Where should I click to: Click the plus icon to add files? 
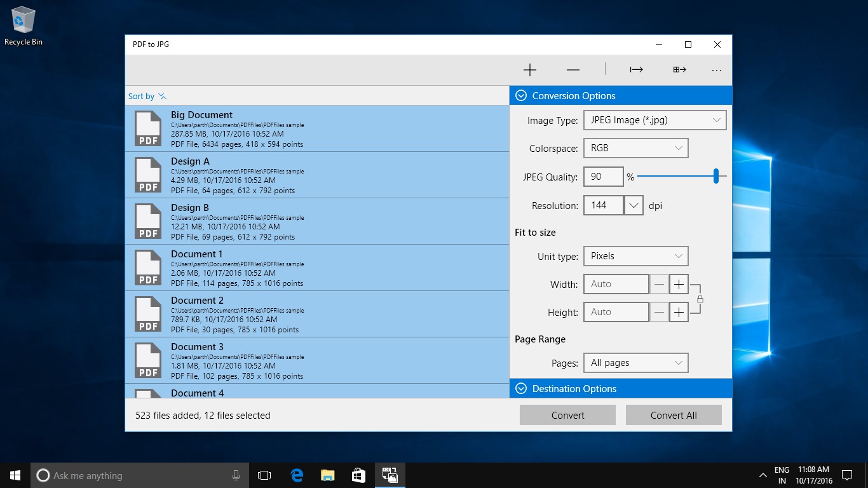[530, 70]
